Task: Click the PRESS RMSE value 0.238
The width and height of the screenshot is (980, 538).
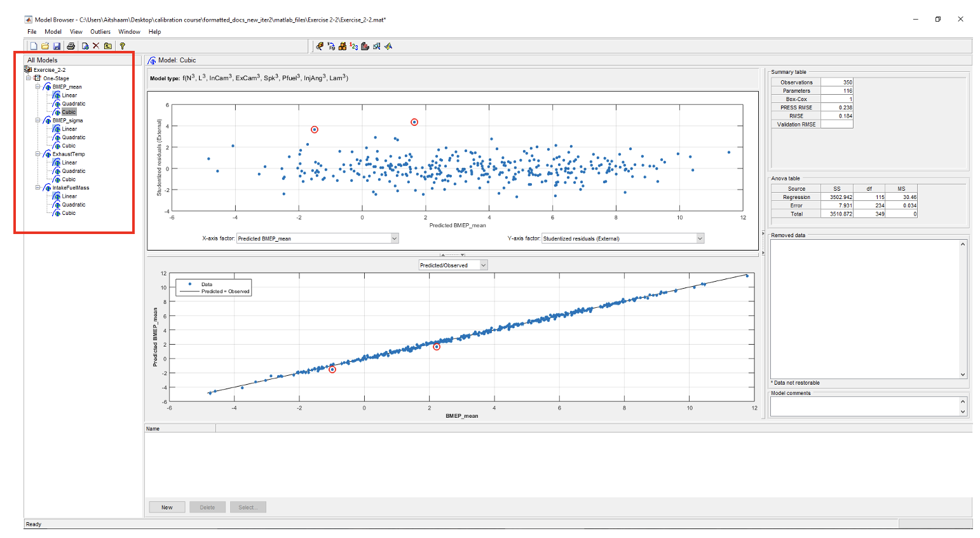Action: tap(837, 107)
